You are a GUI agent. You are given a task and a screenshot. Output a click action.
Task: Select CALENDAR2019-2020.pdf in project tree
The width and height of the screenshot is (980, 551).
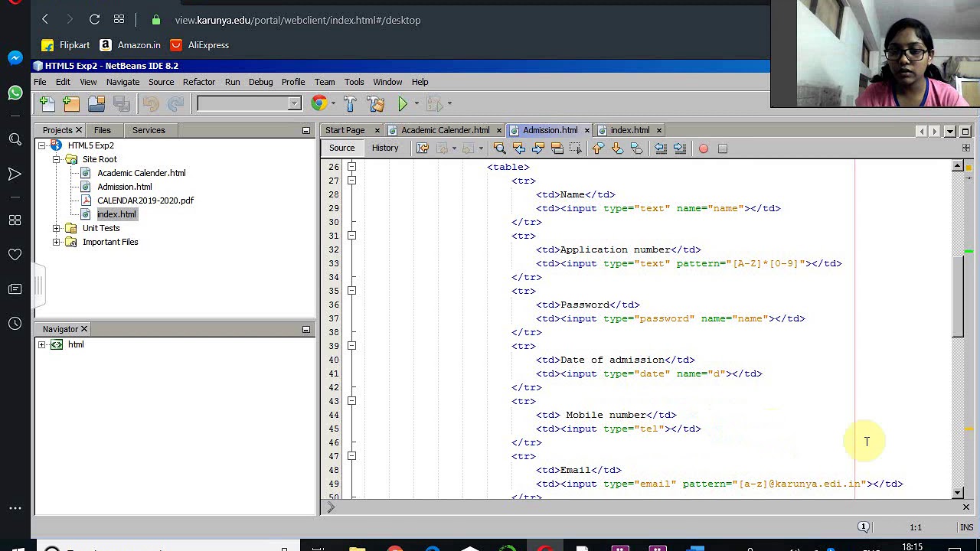pyautogui.click(x=145, y=201)
